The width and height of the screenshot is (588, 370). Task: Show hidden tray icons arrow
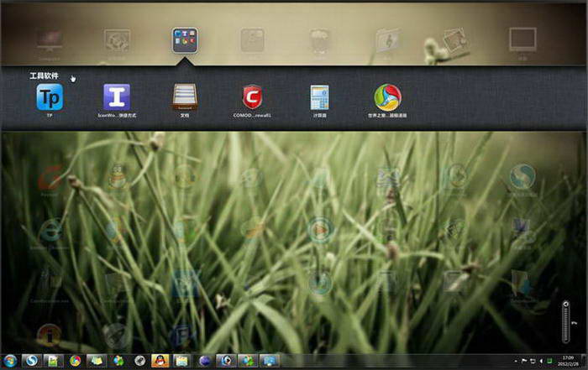[x=516, y=361]
